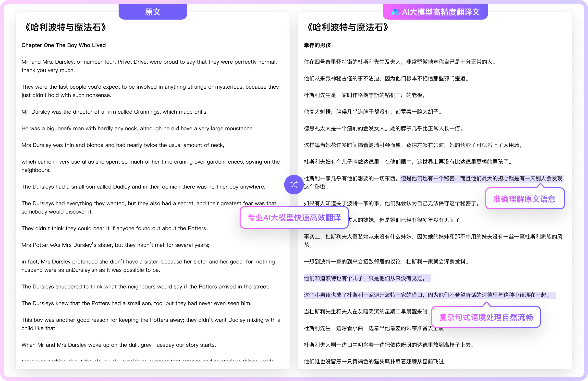Click the line 他们从来跟神秘古怪的事不沾边
The height and width of the screenshot is (381, 588).
(386, 79)
